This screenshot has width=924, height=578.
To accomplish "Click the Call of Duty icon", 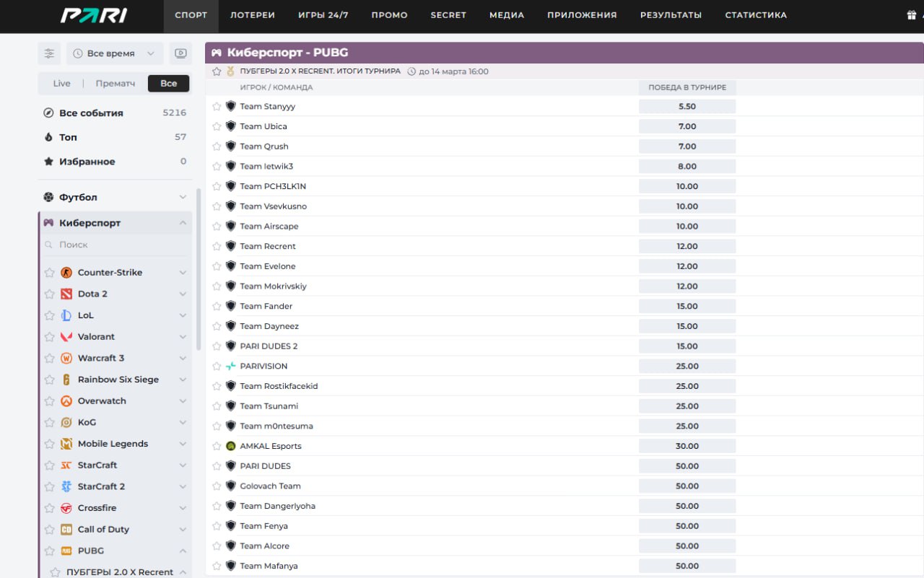I will (66, 530).
